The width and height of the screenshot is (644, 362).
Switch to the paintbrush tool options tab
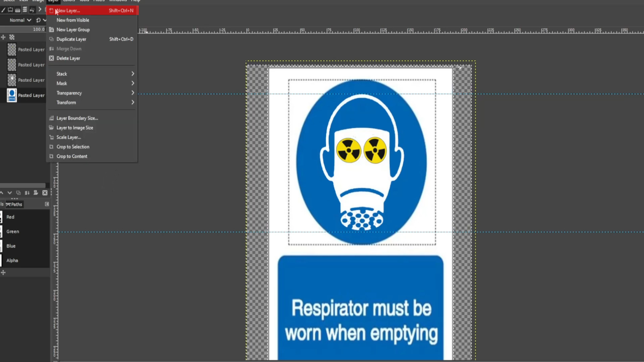point(3,10)
